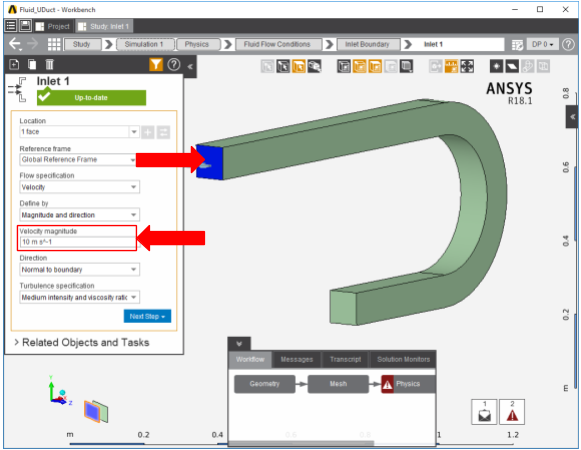Screen dimensions: 581x450
Task: Open the Define by dropdown
Action: click(x=79, y=215)
